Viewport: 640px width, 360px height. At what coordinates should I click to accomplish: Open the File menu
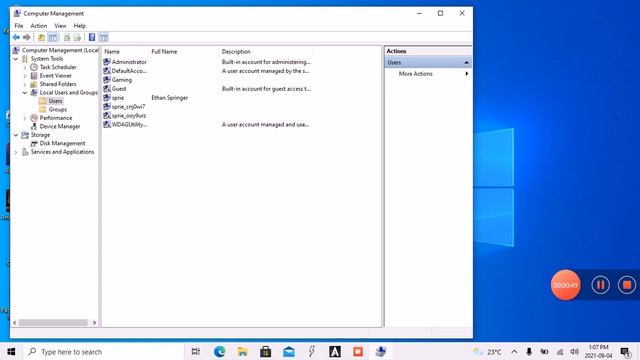(x=19, y=26)
